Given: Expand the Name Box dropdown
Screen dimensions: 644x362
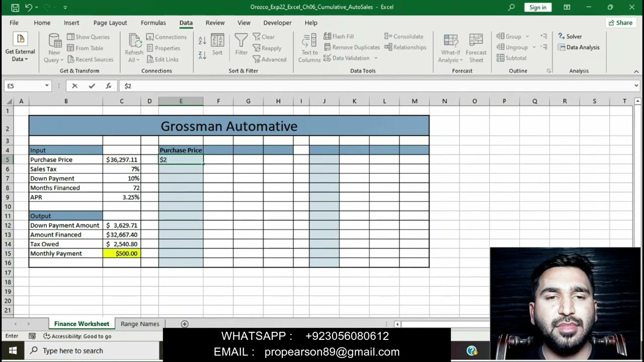Looking at the screenshot, I should click(47, 86).
